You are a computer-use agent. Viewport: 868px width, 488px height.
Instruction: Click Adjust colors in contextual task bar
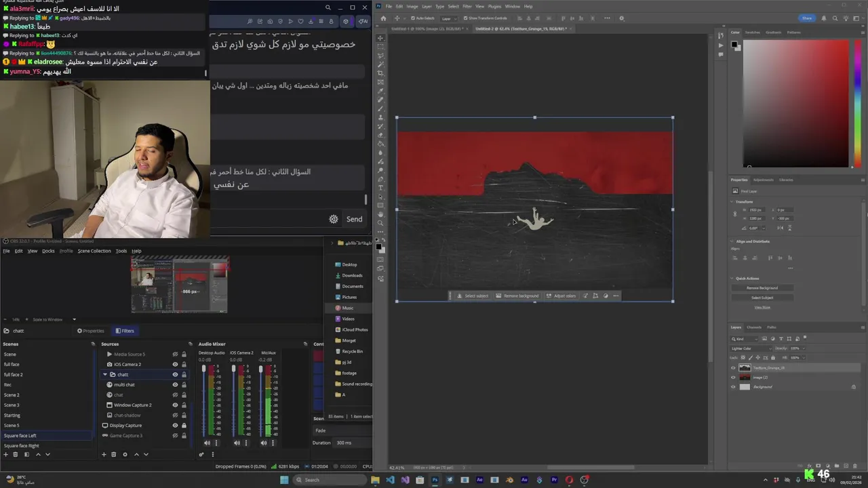561,296
